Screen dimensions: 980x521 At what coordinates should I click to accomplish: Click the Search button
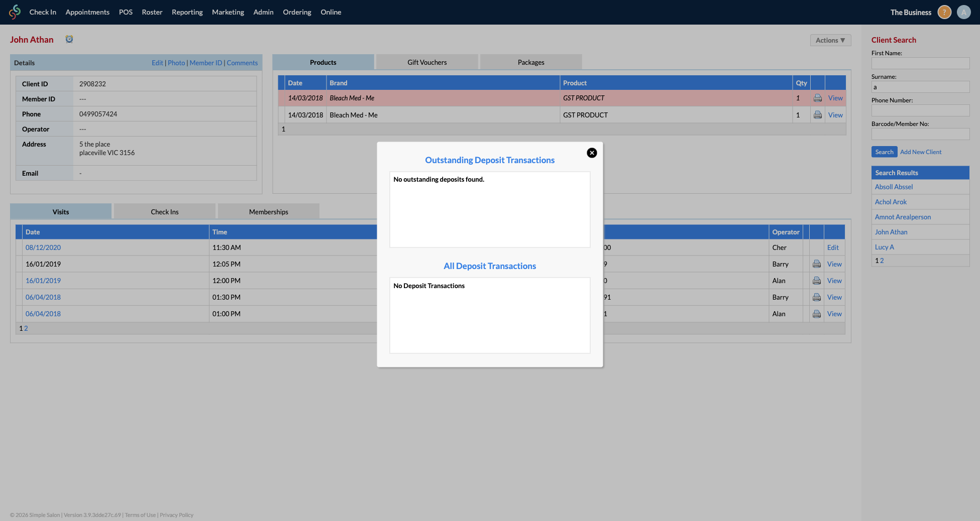[884, 152]
